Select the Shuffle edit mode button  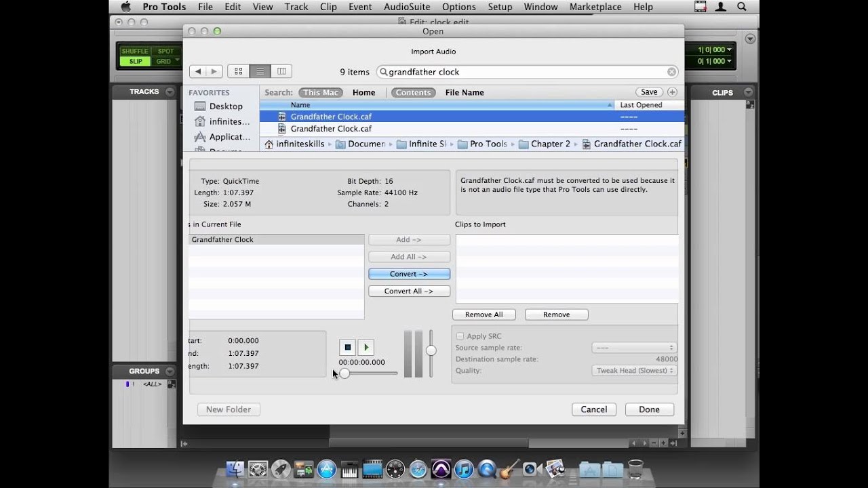135,51
